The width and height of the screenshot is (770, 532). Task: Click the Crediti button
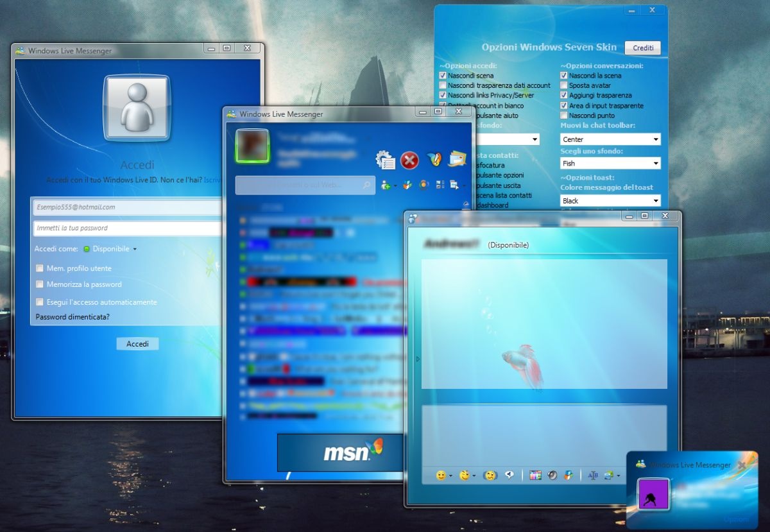pyautogui.click(x=643, y=48)
